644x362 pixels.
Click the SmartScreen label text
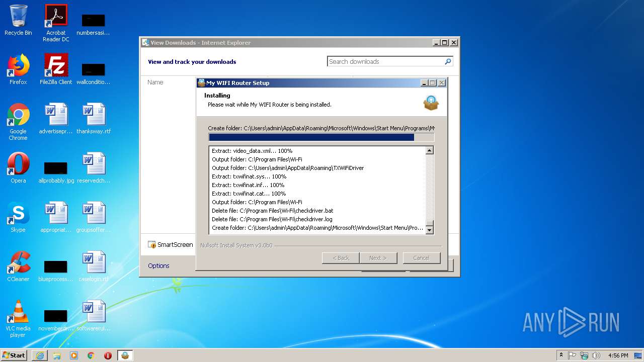175,245
